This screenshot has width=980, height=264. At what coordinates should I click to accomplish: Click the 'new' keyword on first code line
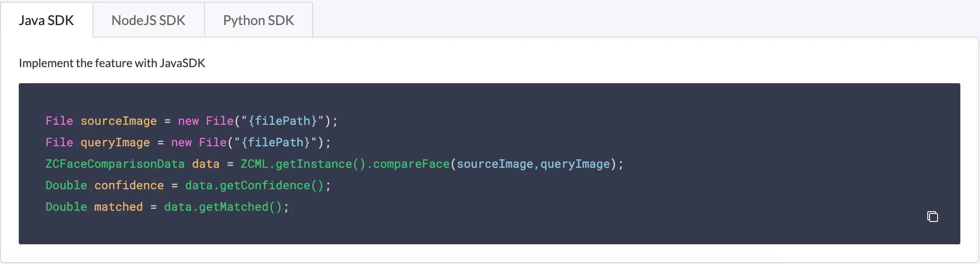[188, 121]
